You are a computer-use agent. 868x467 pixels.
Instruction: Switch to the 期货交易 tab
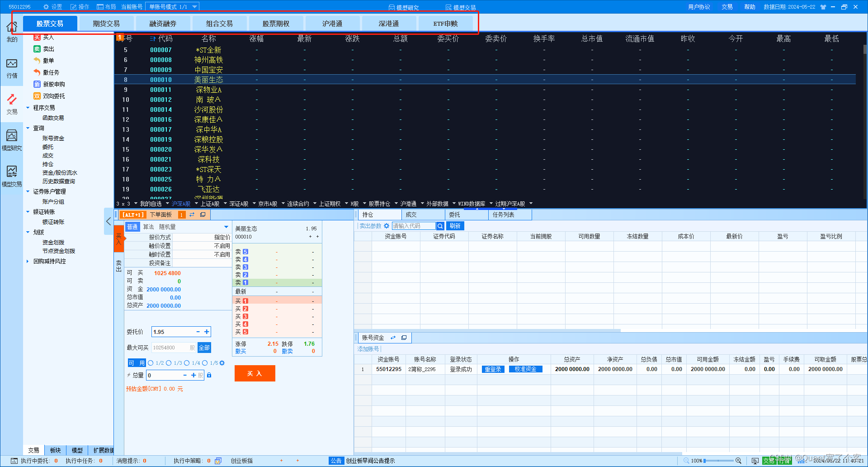tap(106, 24)
